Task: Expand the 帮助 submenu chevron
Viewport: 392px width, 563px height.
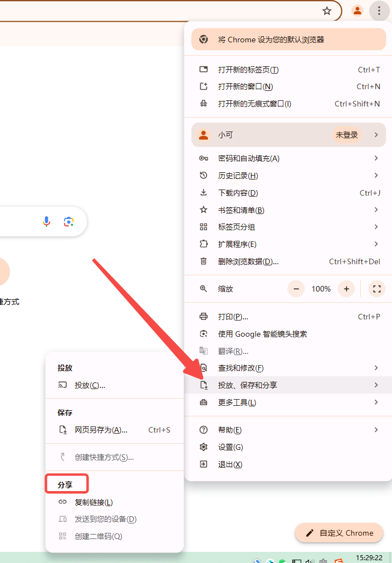Action: [376, 430]
